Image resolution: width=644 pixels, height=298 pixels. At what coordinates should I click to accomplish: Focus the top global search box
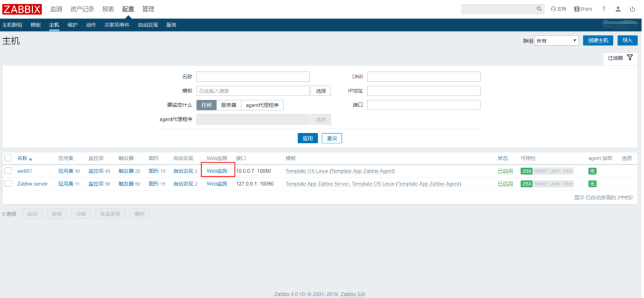(498, 9)
